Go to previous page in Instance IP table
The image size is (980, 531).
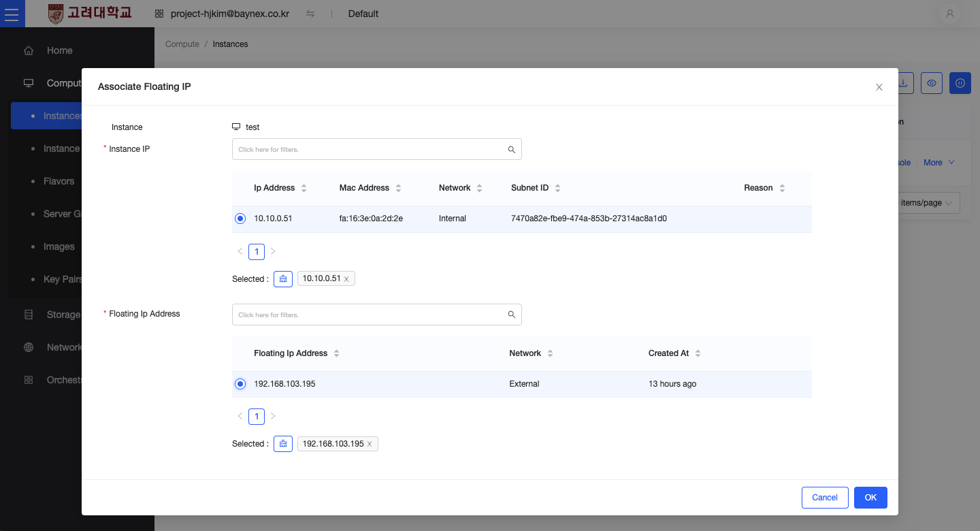pyautogui.click(x=240, y=251)
